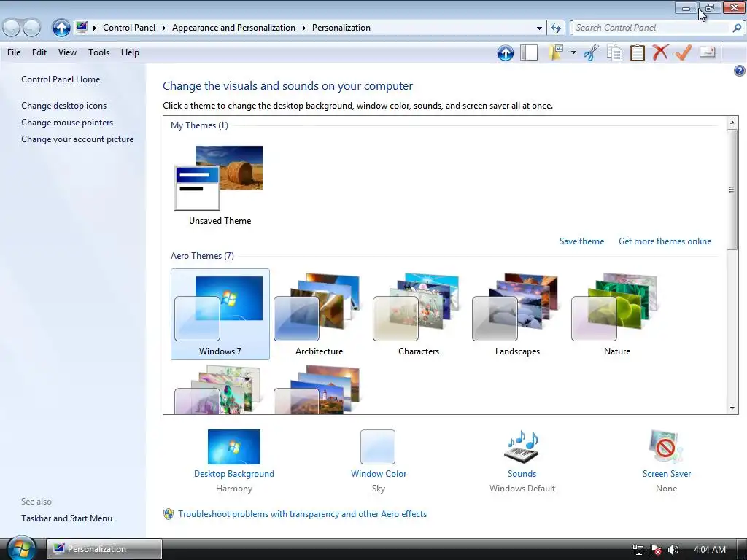Click the theme list scroll up arrow
This screenshot has height=560, width=747.
732,122
